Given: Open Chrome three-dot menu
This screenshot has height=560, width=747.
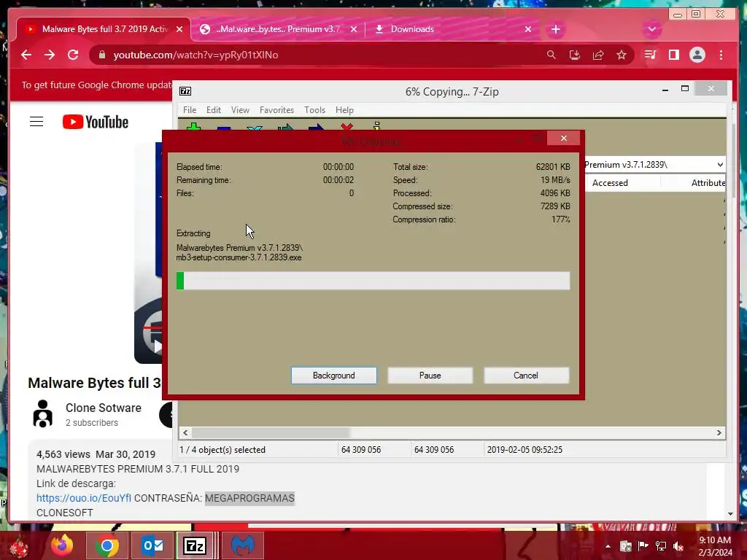Looking at the screenshot, I should point(721,55).
